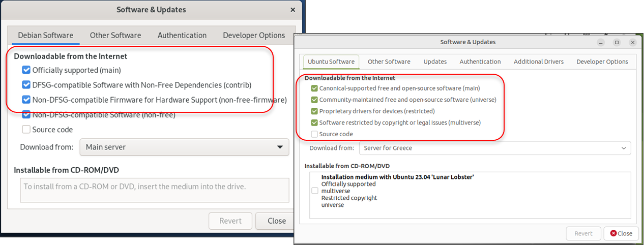Switch to the Updates tab

point(435,62)
